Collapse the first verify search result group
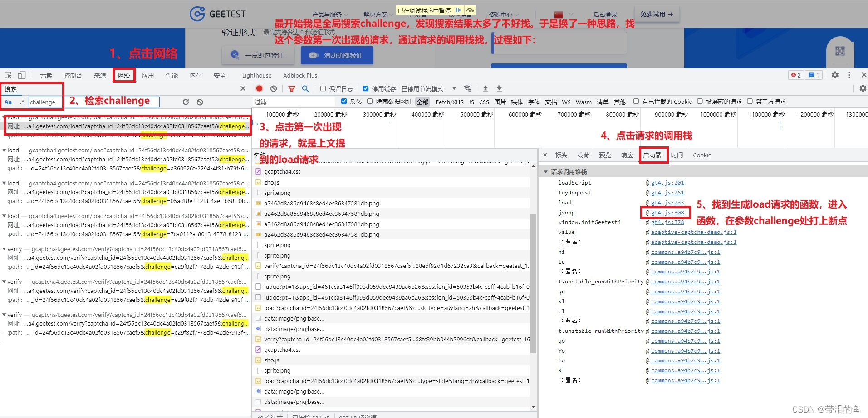This screenshot has height=418, width=868. (5, 249)
